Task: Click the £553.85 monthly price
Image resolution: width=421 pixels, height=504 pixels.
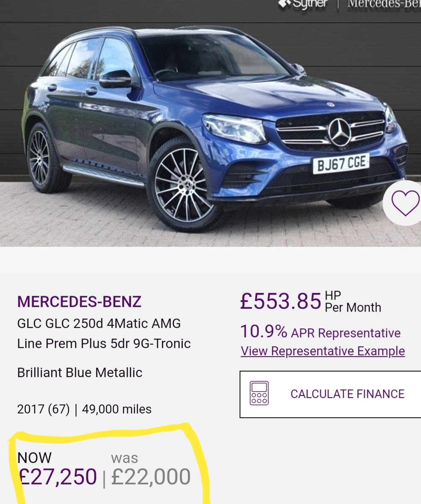Action: click(281, 302)
